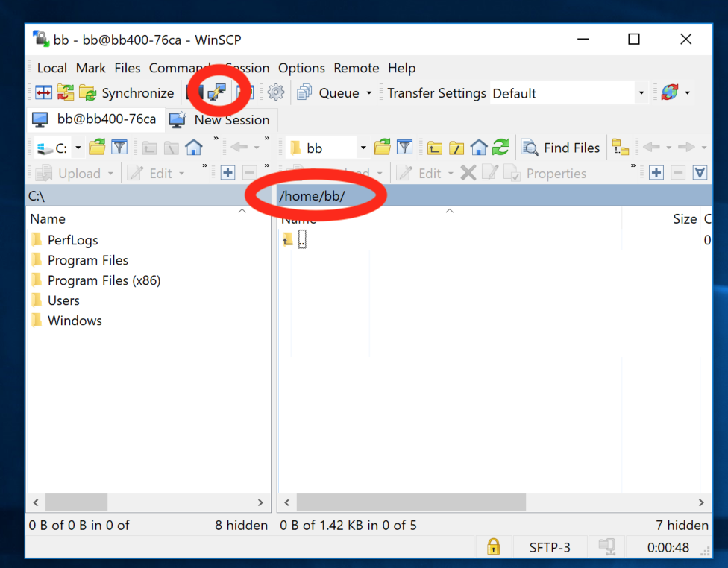Open remote directory filter icon
Viewport: 728px width, 568px height.
pos(404,148)
